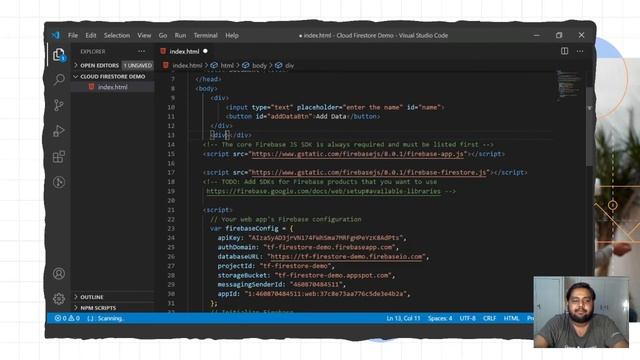Screen dimensions: 640x360
Task: Click the CRLF end-of-line status item
Action: [x=489, y=318]
